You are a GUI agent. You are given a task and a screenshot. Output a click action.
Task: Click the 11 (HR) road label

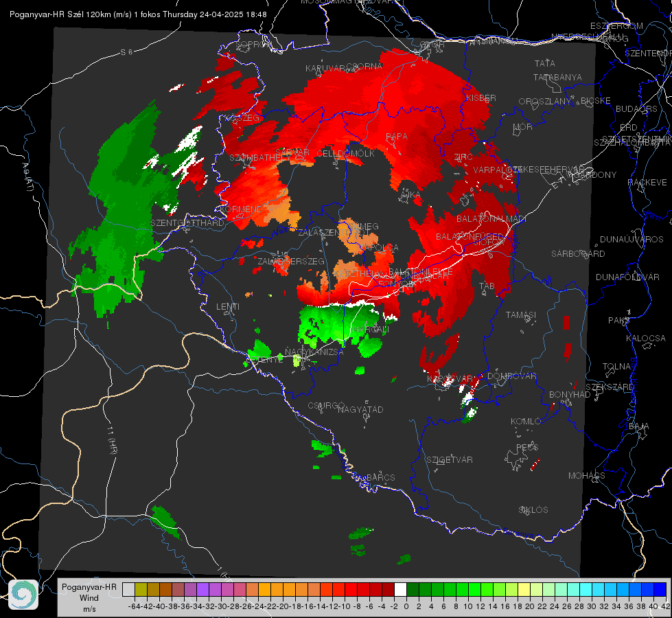[x=112, y=439]
